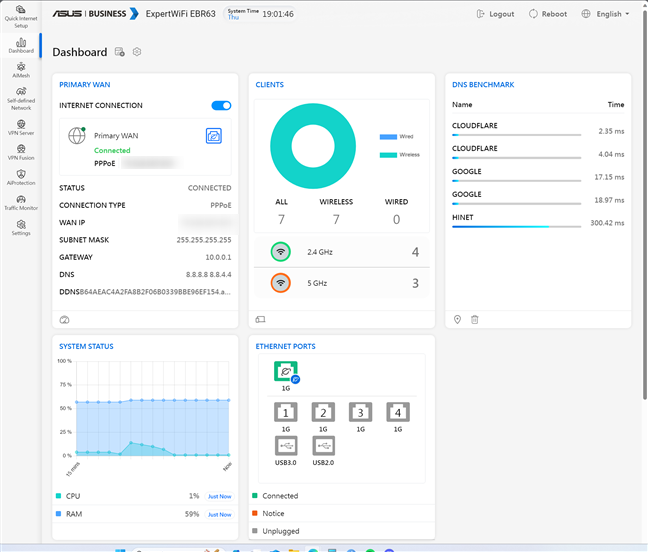Click the Reboot button
648x552 pixels.
coord(547,15)
